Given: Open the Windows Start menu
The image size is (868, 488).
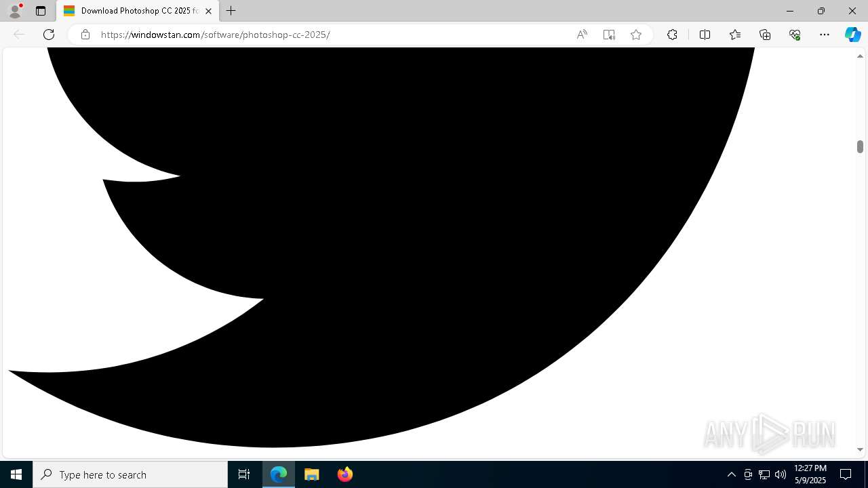Looking at the screenshot, I should tap(16, 474).
